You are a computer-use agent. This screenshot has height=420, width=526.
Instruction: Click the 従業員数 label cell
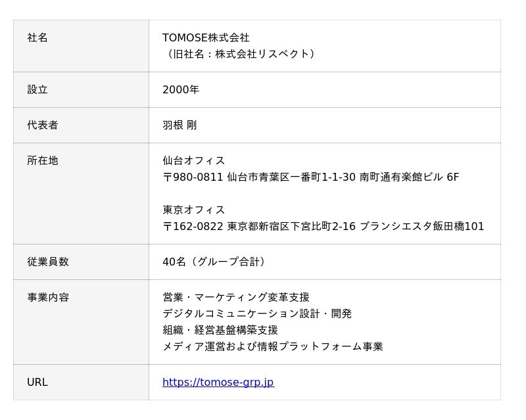(81, 262)
